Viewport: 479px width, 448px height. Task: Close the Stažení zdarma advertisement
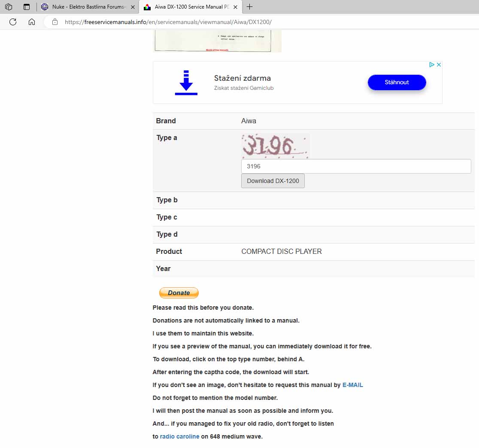click(439, 65)
